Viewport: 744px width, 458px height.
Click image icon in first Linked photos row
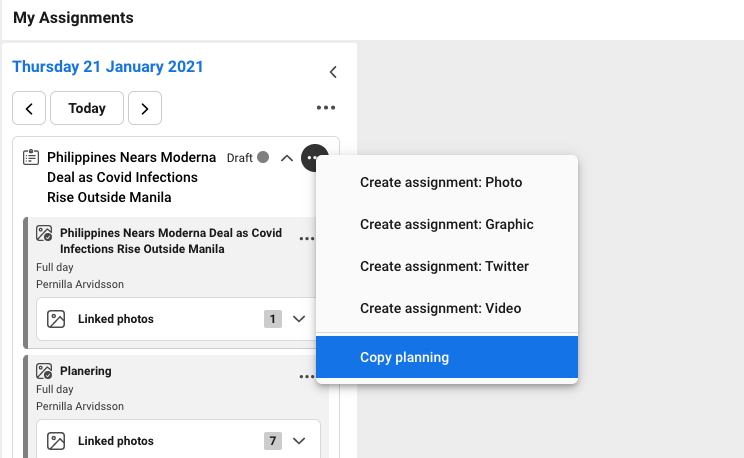(57, 319)
